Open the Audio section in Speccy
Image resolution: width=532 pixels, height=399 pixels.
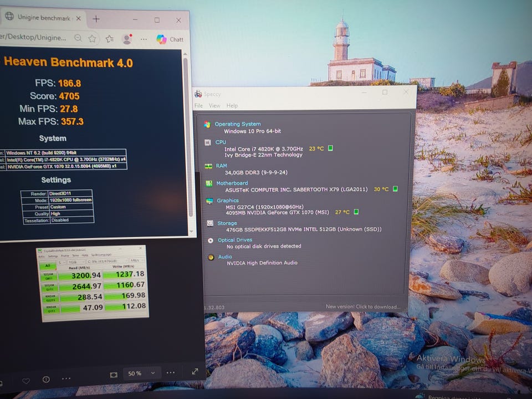click(225, 257)
